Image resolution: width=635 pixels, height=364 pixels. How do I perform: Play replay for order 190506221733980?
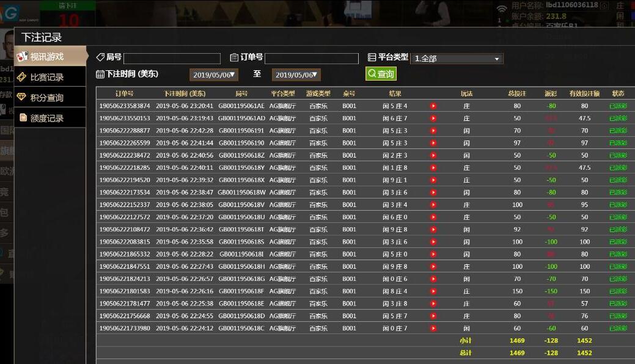(x=433, y=329)
